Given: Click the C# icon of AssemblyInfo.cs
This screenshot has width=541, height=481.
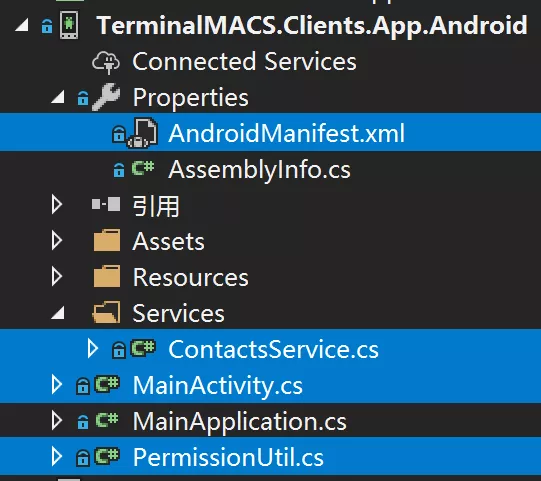Looking at the screenshot, I should coord(143,168).
